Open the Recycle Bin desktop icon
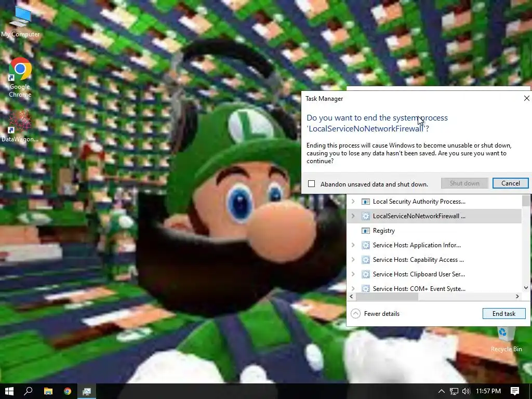 (506, 339)
